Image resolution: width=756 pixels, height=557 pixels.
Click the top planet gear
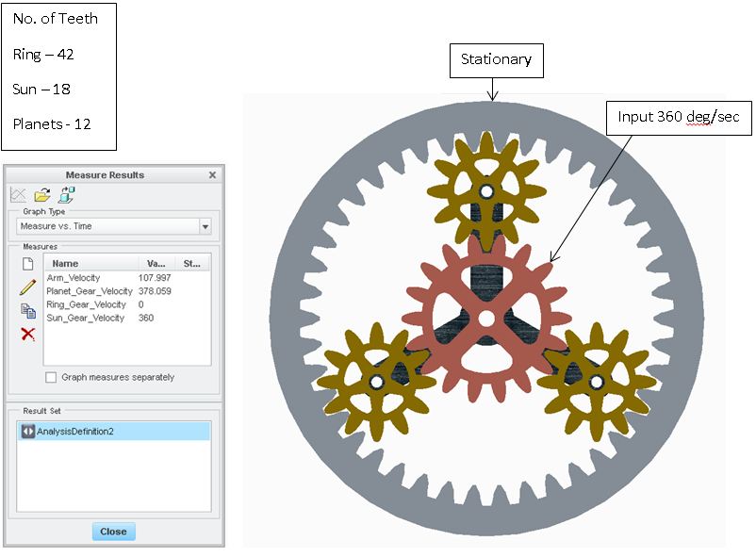pyautogui.click(x=487, y=191)
